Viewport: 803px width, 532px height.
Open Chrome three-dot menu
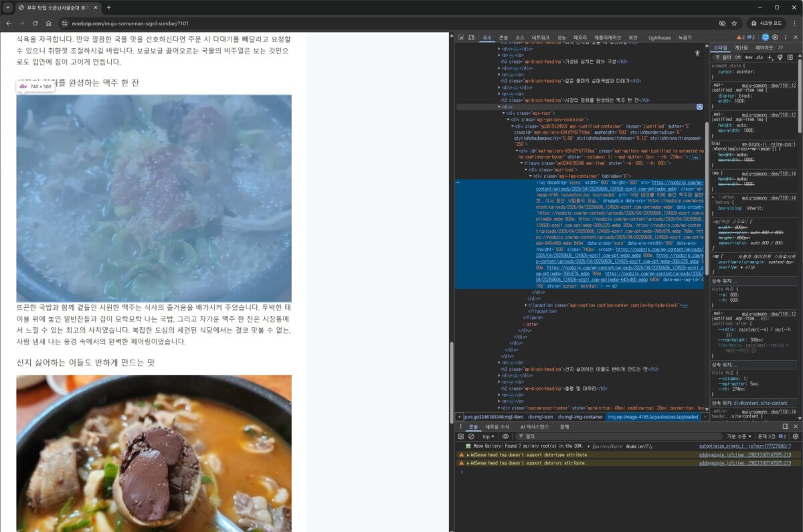point(793,23)
